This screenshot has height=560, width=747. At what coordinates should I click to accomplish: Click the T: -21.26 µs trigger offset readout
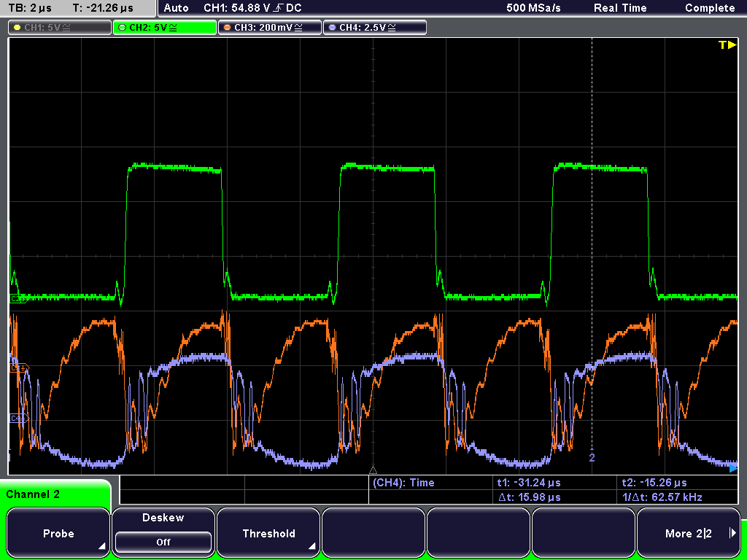[x=103, y=8]
